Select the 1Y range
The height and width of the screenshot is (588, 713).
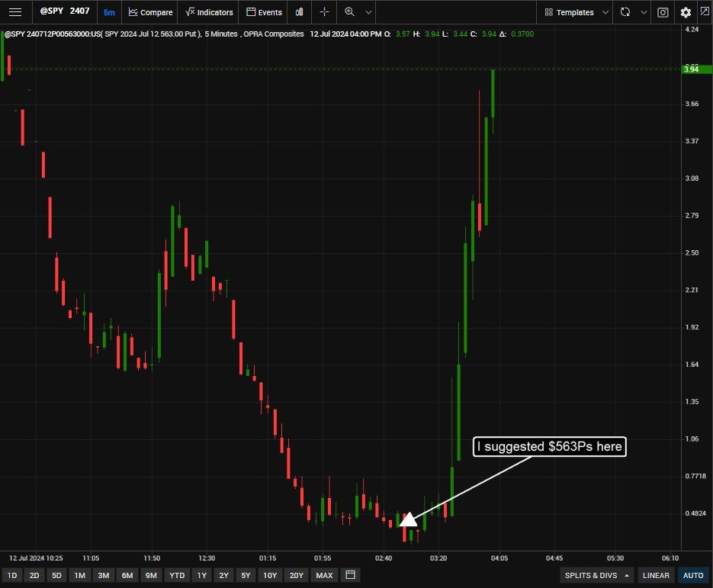coord(202,575)
